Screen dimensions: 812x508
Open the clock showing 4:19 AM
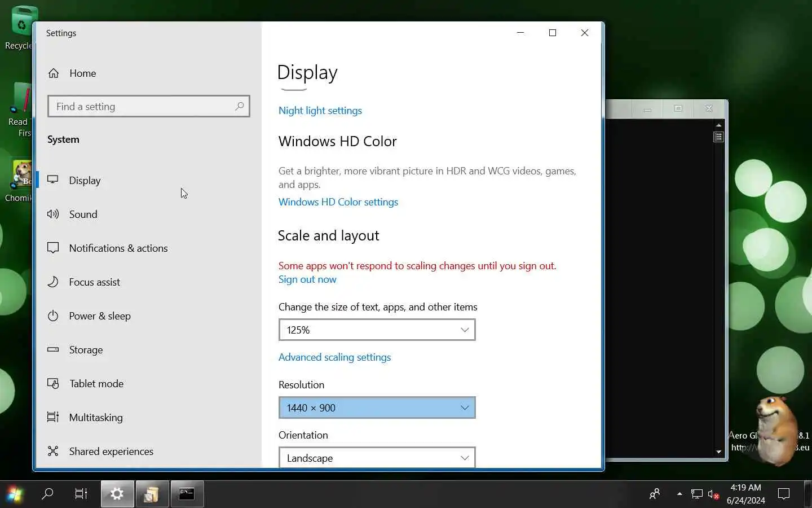pos(745,494)
